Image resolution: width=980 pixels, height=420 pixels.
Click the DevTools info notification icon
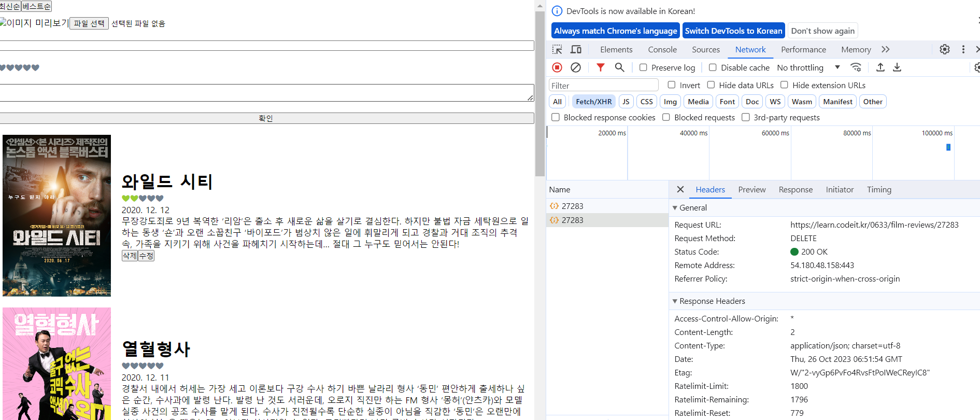[x=557, y=11]
